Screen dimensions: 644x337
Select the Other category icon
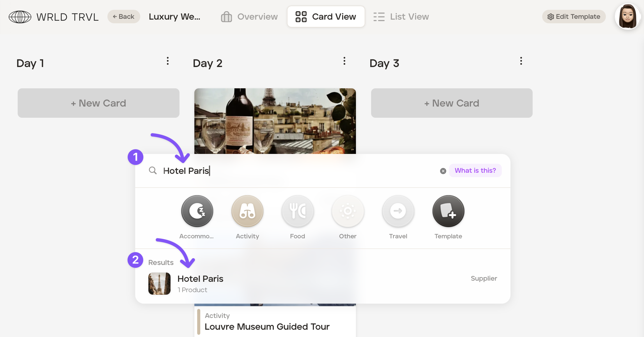click(348, 211)
